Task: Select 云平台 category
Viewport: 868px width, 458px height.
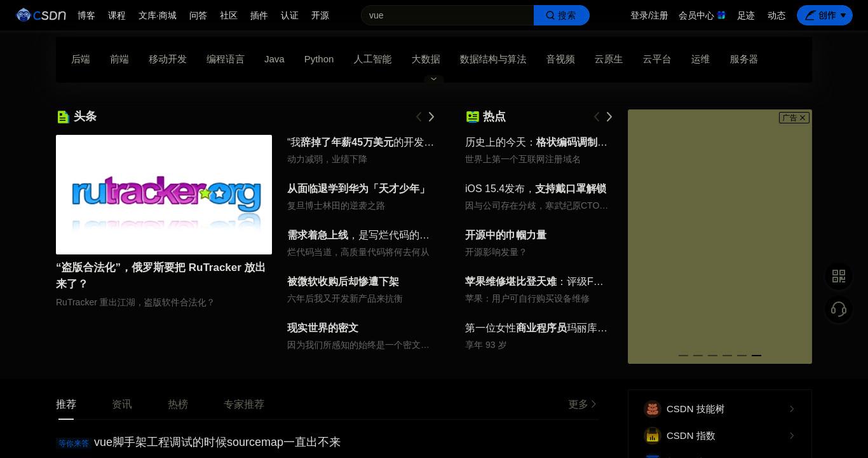Action: click(x=657, y=59)
